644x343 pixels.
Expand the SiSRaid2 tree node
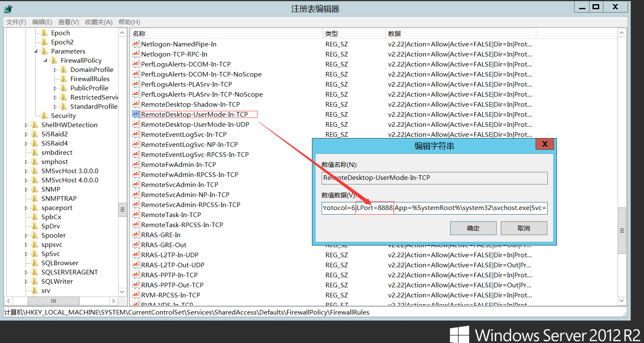26,134
